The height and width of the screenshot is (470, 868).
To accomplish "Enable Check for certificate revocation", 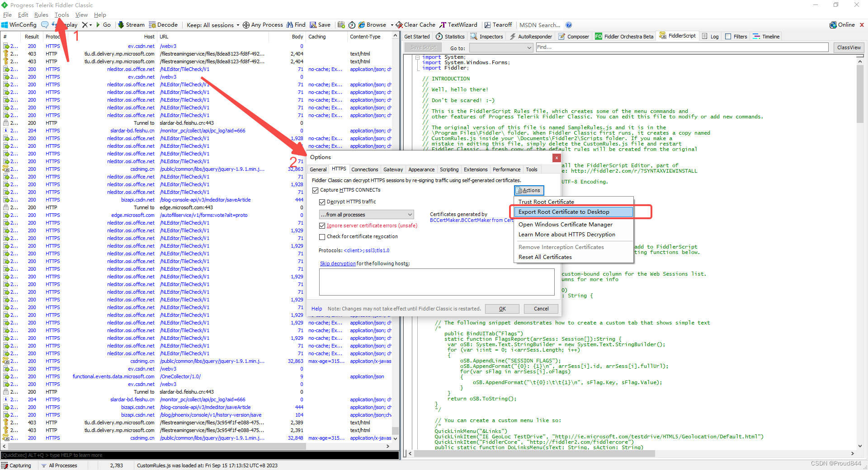I will (322, 237).
